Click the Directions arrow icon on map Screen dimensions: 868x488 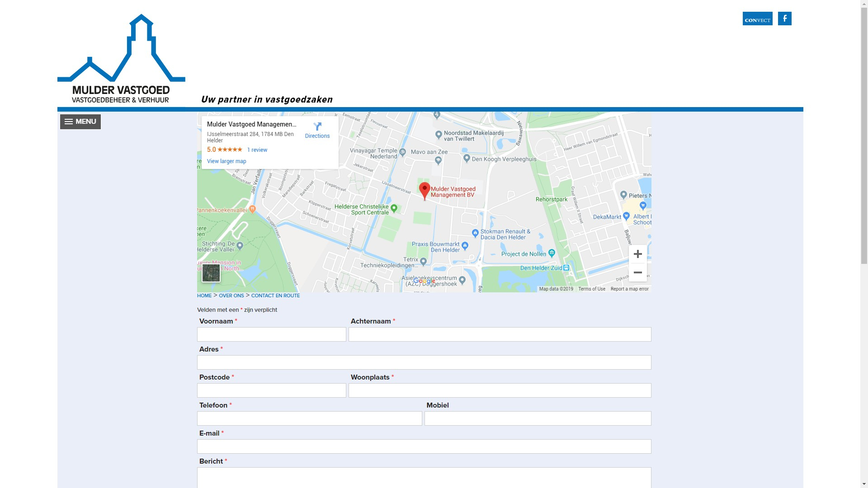[x=317, y=127]
